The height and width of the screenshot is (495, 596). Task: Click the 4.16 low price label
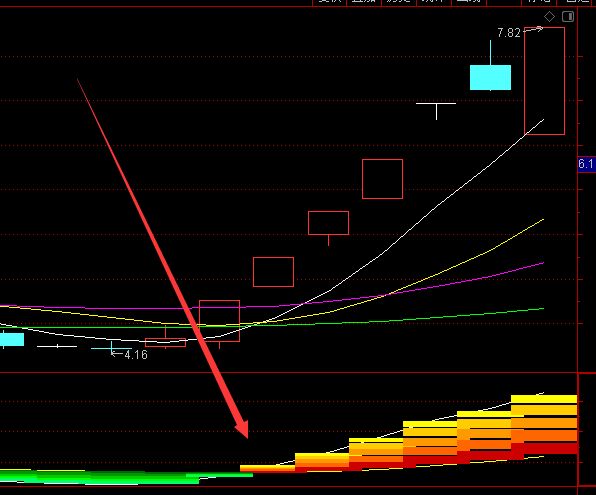tap(136, 355)
